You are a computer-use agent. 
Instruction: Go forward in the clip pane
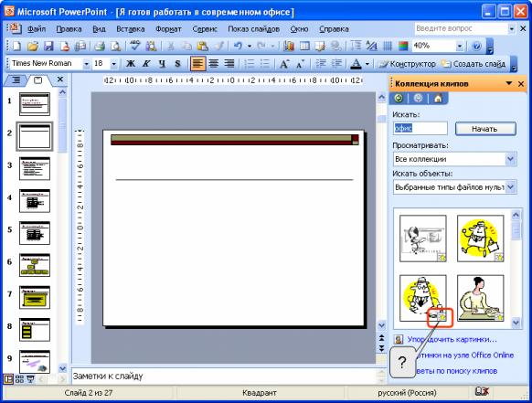(418, 99)
